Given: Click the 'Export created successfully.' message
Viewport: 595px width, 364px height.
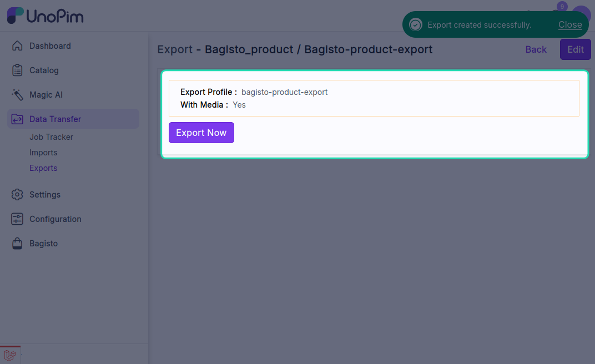Looking at the screenshot, I should pyautogui.click(x=479, y=25).
